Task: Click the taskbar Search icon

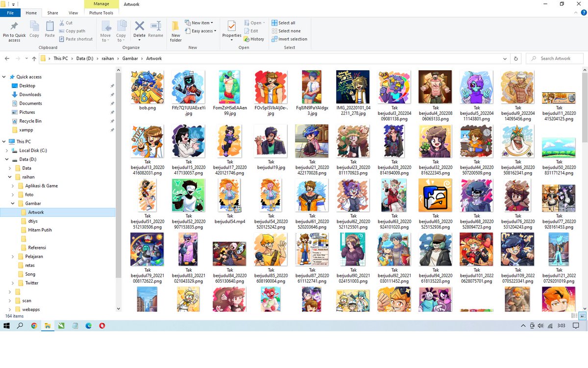Action: pos(21,325)
